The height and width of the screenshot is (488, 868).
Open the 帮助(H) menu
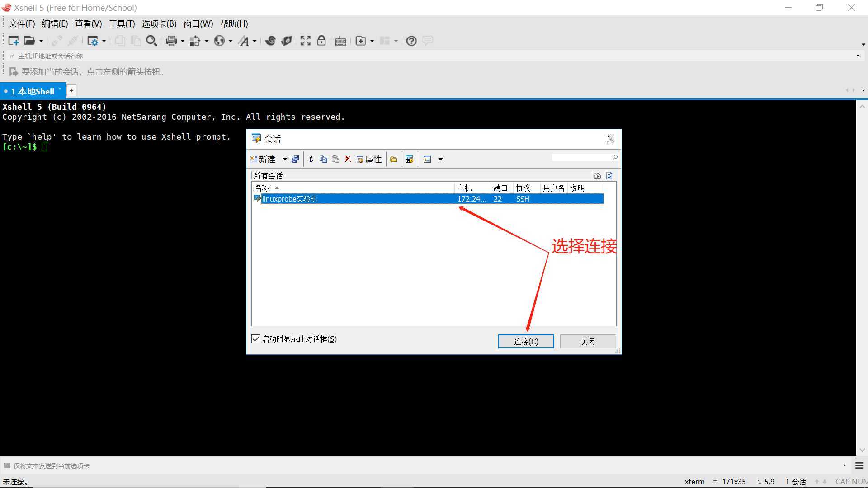coord(234,24)
